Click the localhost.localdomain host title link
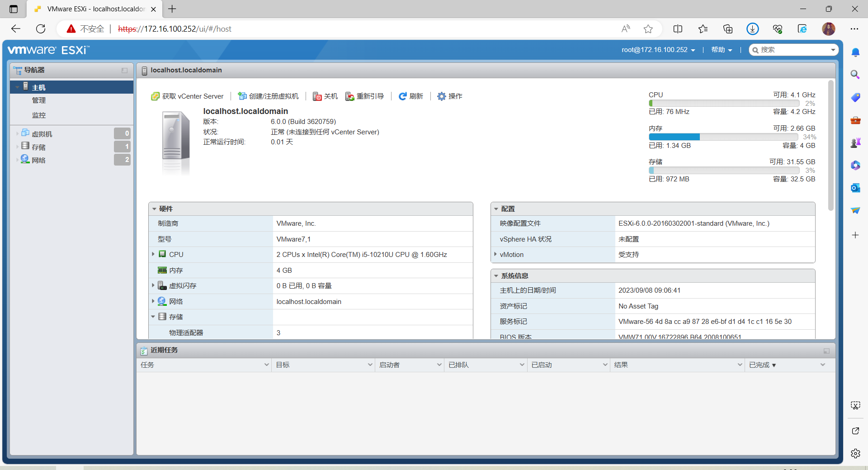 186,70
